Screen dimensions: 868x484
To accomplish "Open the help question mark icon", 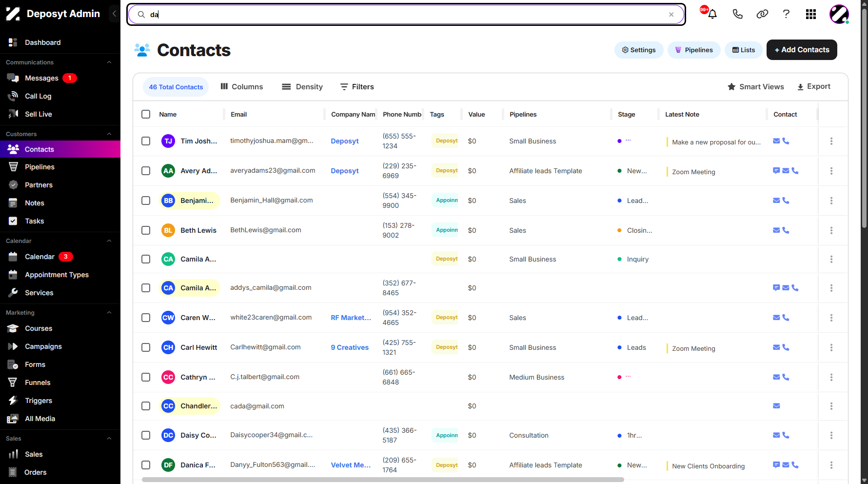I will point(786,14).
